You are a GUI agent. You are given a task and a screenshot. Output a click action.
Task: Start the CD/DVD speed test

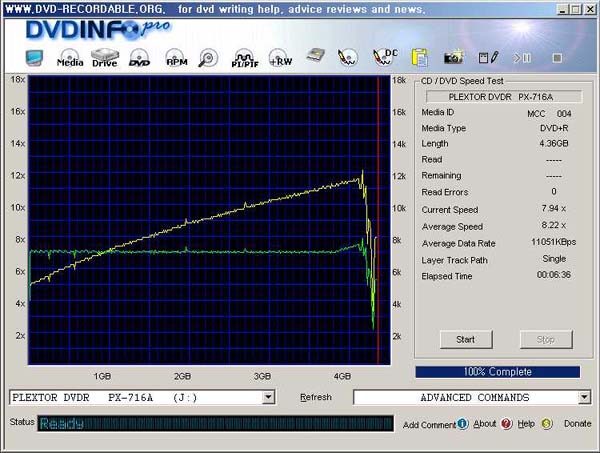pyautogui.click(x=466, y=340)
